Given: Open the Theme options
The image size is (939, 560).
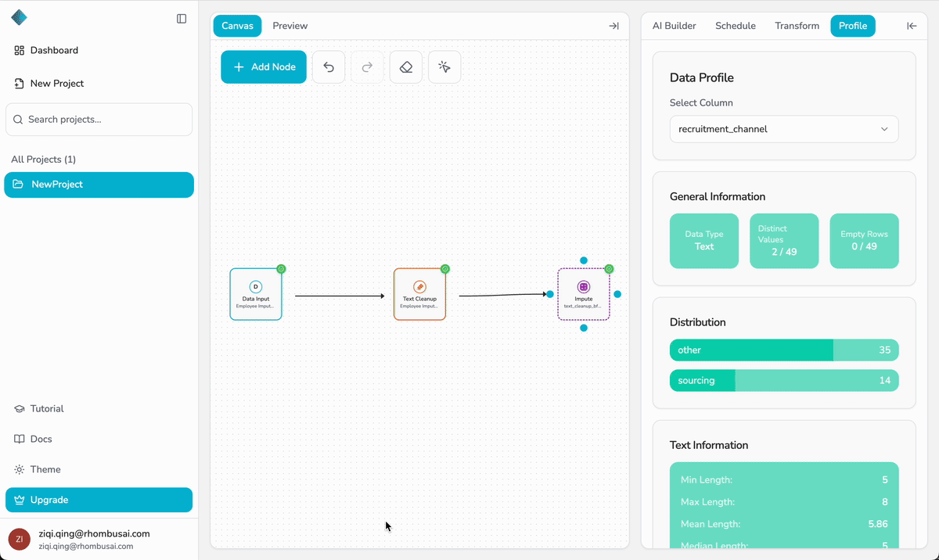Looking at the screenshot, I should tap(45, 469).
